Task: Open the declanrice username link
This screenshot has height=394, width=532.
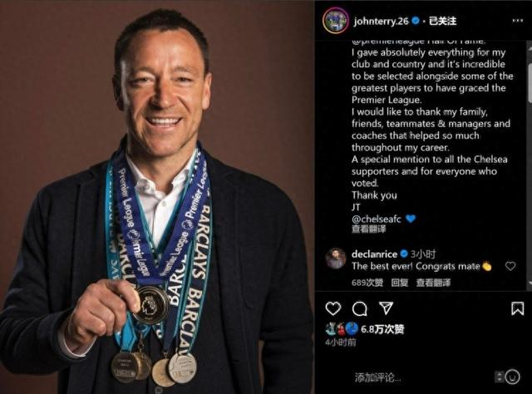Action: [374, 254]
